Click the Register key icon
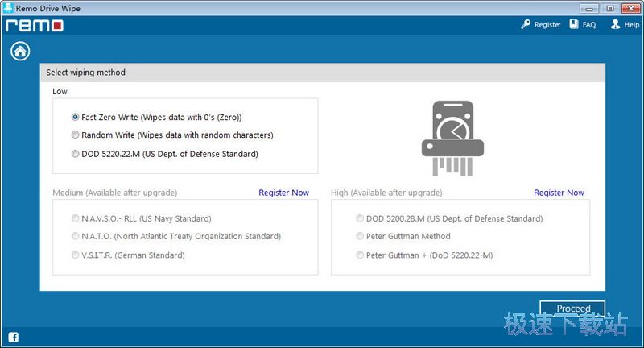 (x=526, y=25)
